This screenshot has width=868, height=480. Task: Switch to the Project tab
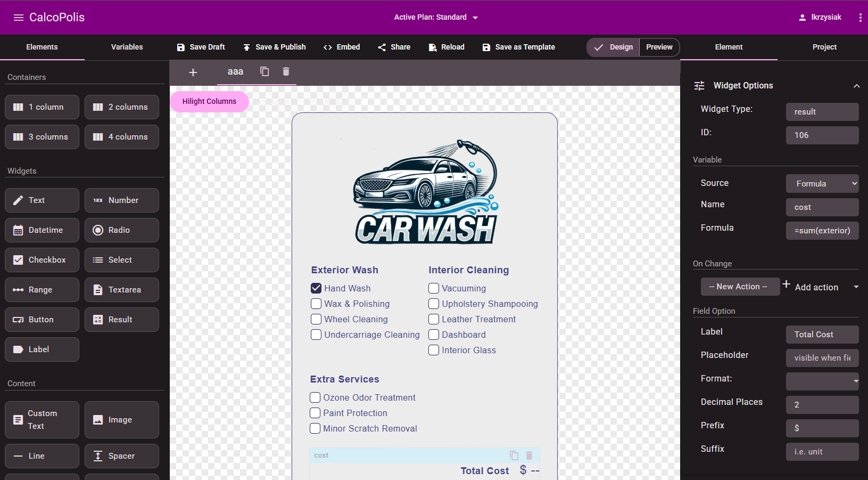click(x=824, y=47)
